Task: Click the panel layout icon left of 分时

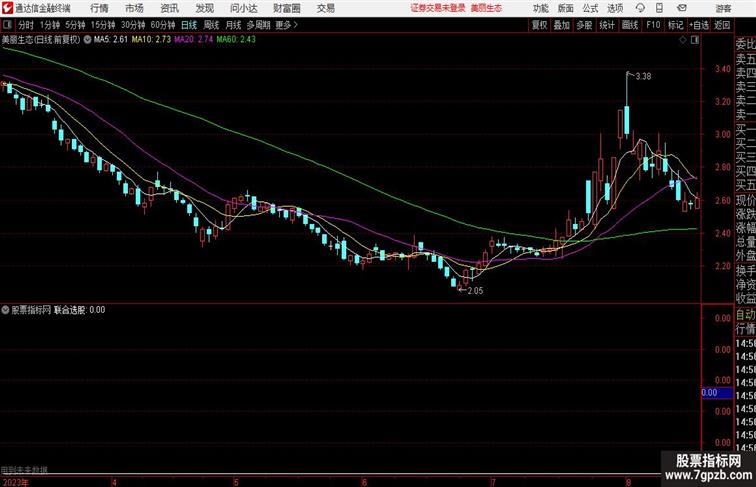Action: (7, 25)
